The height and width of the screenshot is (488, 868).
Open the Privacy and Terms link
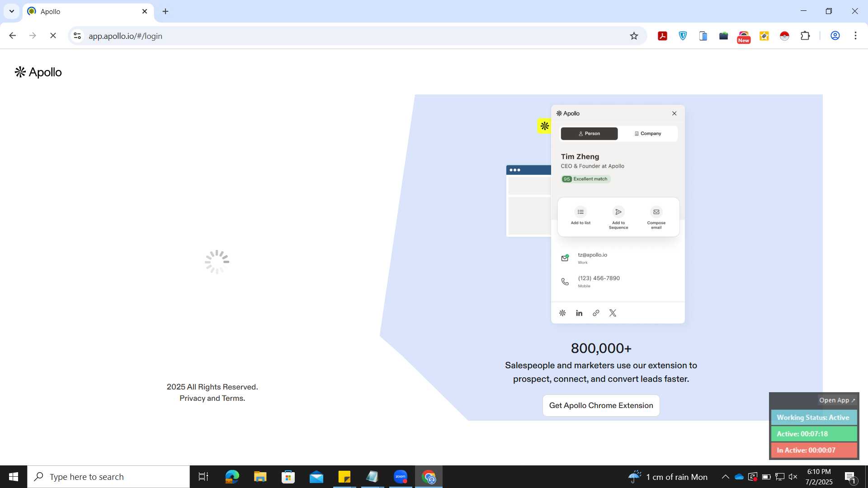click(212, 398)
